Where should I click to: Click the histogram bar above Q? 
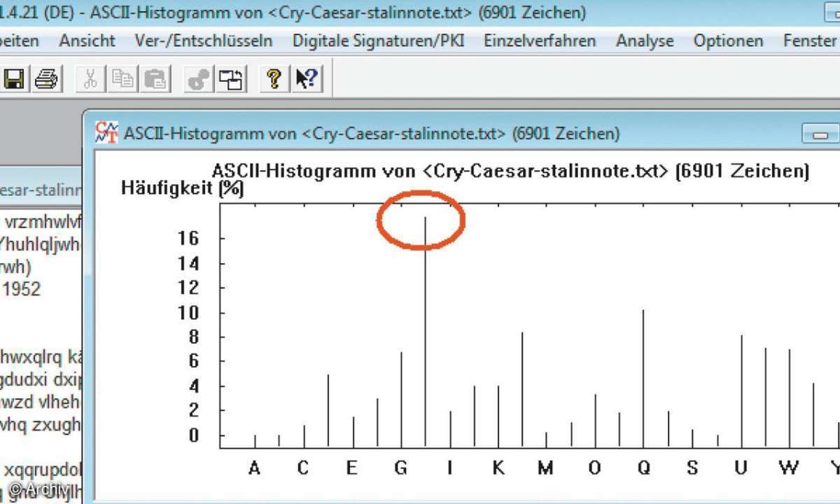pos(643,378)
